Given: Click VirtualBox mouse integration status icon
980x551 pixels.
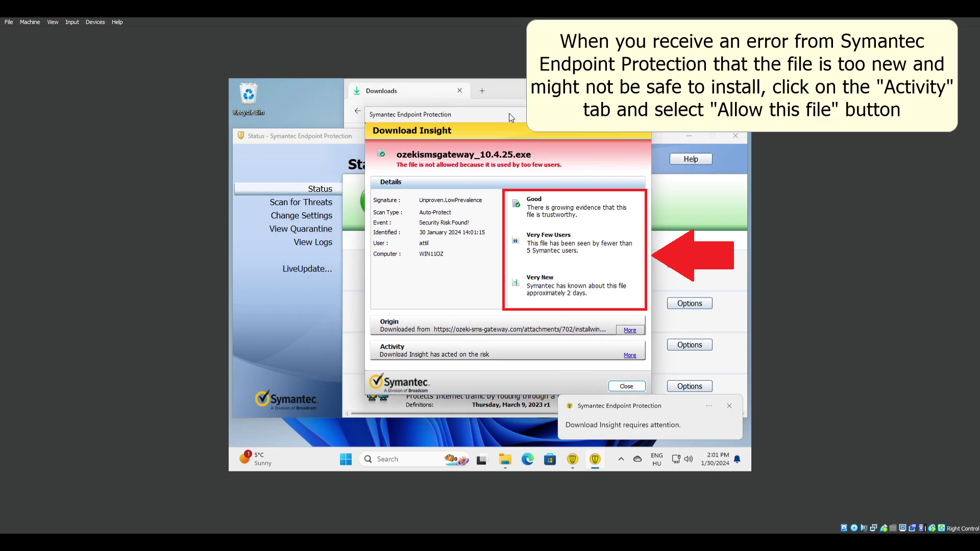Looking at the screenshot, I should tap(932, 528).
